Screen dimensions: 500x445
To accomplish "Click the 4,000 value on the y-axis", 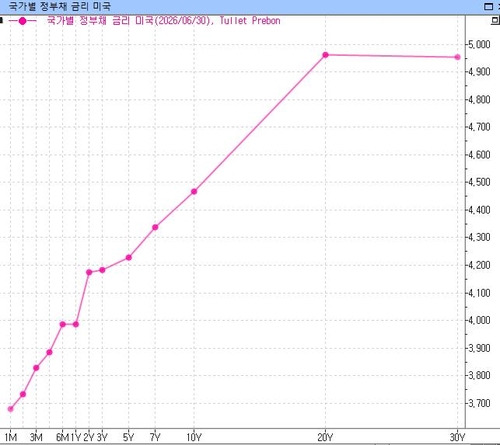I will pos(479,320).
